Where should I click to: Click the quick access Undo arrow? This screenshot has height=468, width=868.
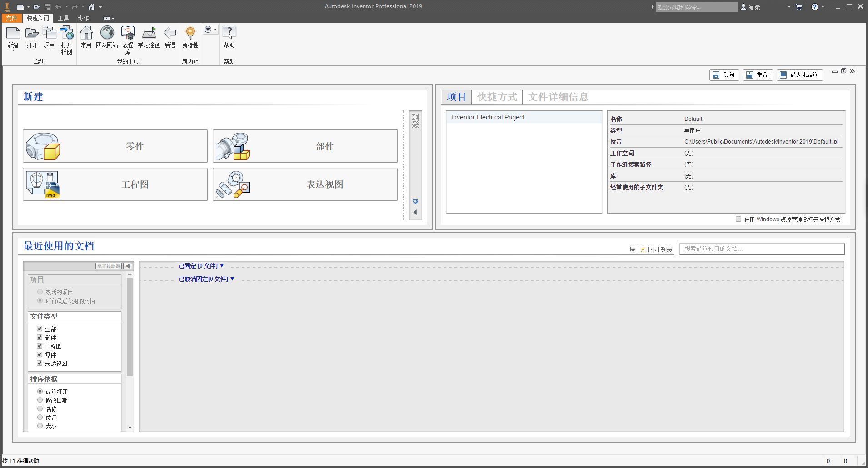tap(59, 7)
